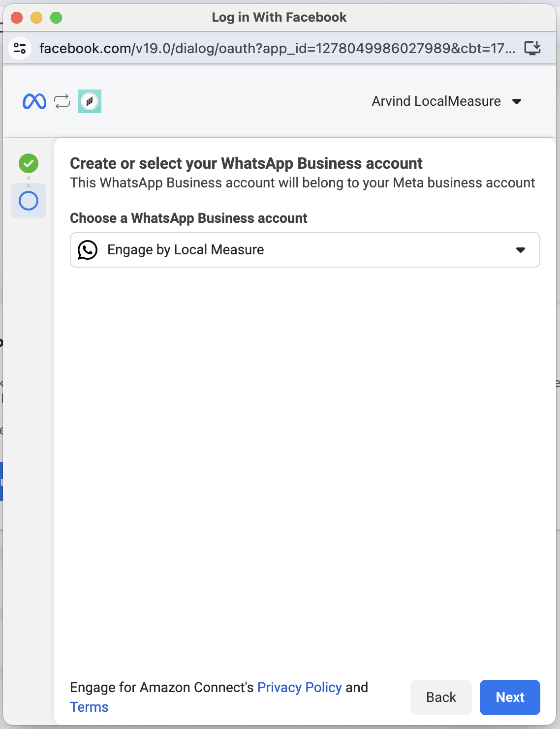
Task: Open the Terms link
Action: [x=89, y=707]
